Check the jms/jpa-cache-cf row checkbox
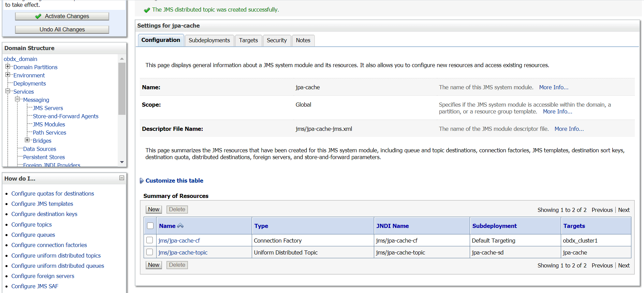Screen dimensions: 644x293 [x=149, y=240]
